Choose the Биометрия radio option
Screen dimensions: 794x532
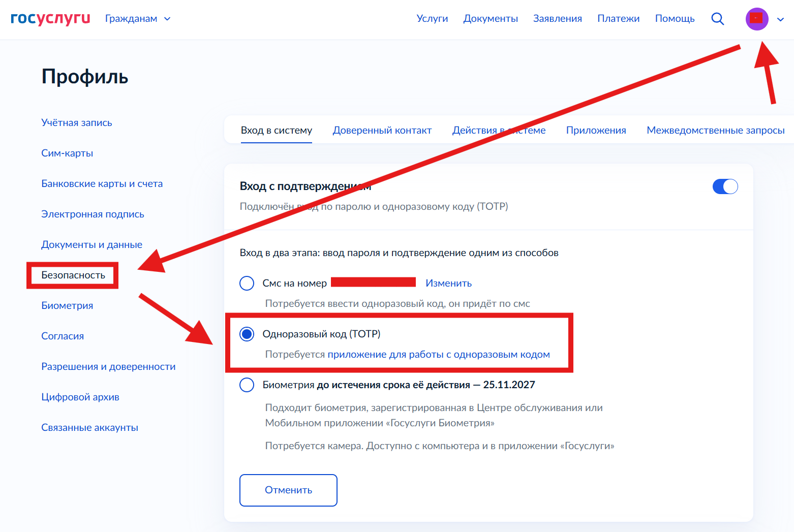[x=247, y=385]
